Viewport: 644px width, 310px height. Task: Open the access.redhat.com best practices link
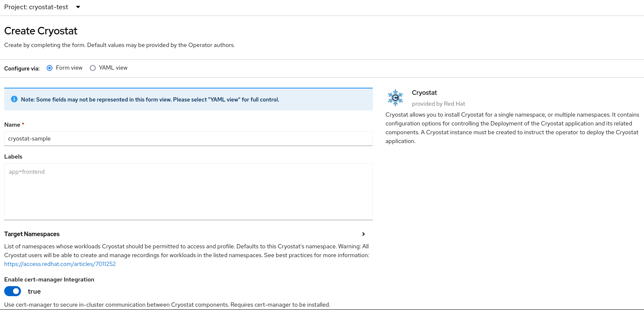coord(60,264)
